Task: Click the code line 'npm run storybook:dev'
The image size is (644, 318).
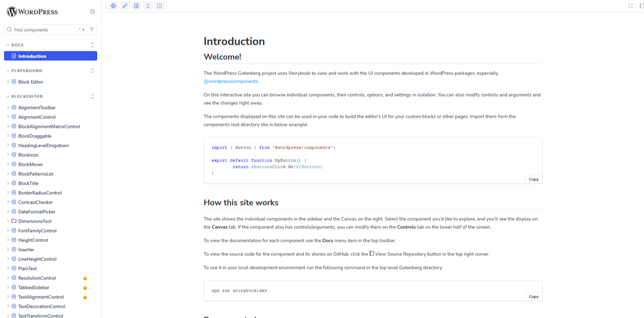Action: click(239, 290)
